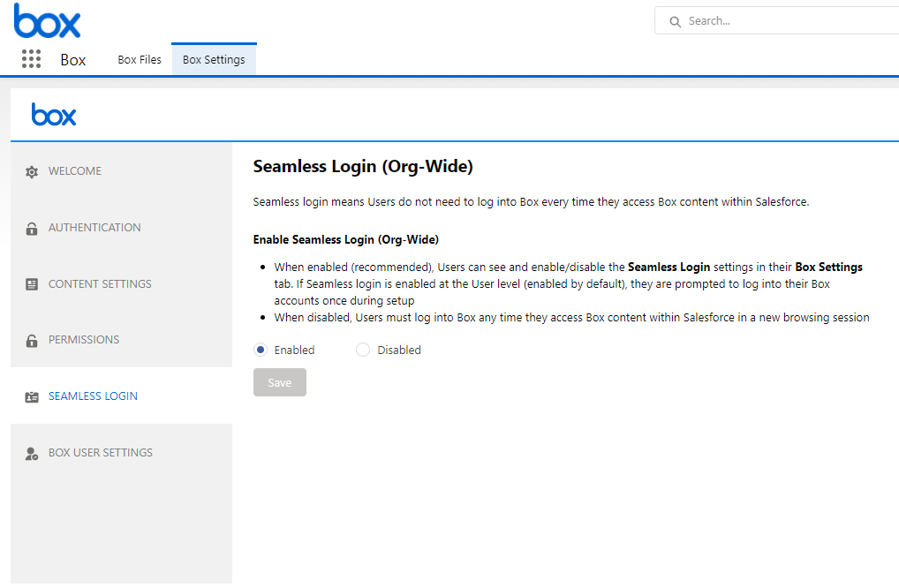The image size is (899, 588).
Task: Switch to the Box Settings tab
Action: [x=214, y=60]
